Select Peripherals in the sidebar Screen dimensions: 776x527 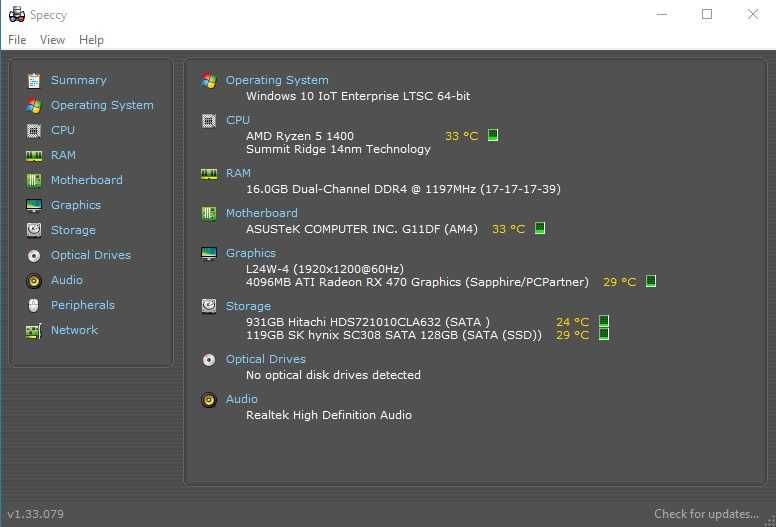(x=83, y=305)
